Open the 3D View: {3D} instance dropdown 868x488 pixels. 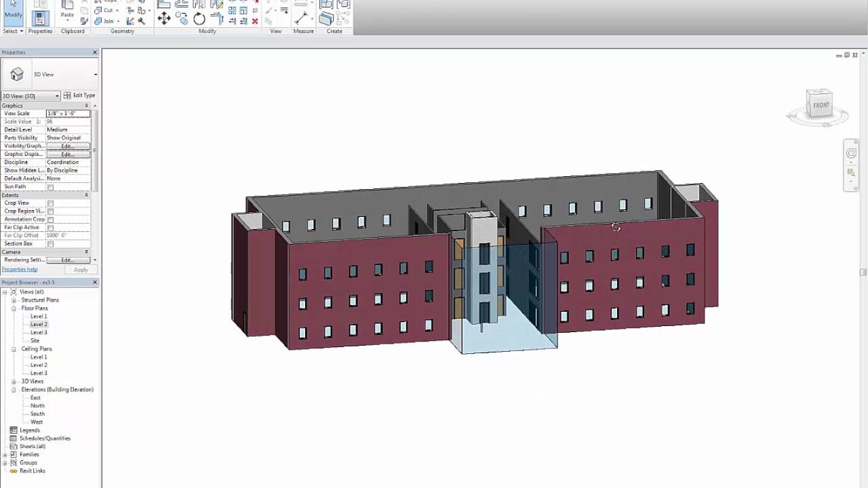(31, 96)
